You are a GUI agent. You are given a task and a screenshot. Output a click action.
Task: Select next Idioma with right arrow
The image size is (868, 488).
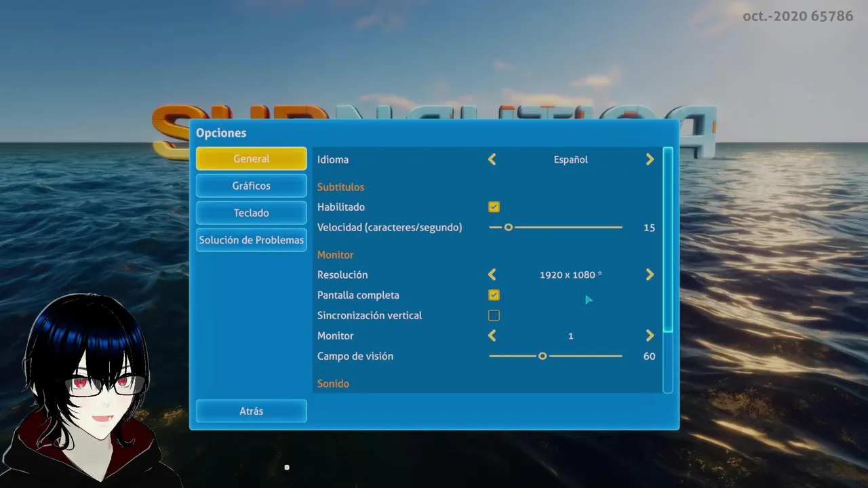pyautogui.click(x=650, y=159)
